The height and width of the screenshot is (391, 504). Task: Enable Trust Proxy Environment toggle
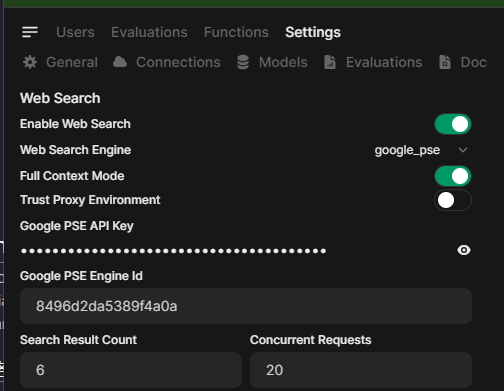(x=453, y=200)
